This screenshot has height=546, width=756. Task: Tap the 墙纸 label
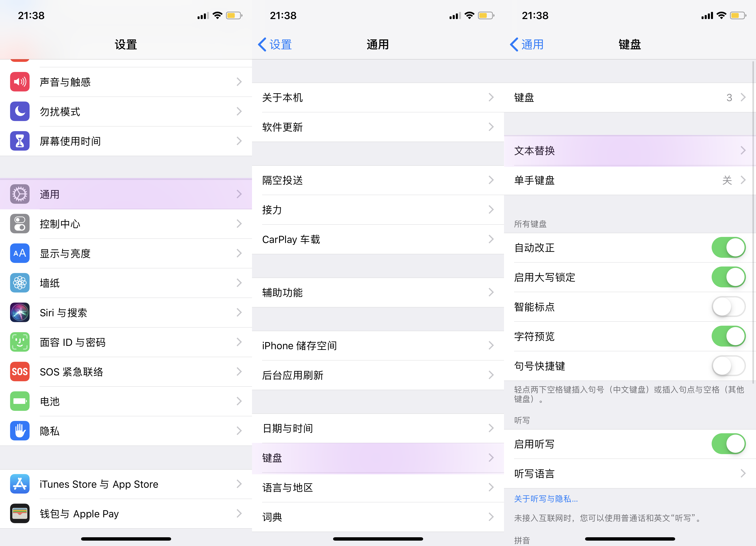tap(50, 283)
